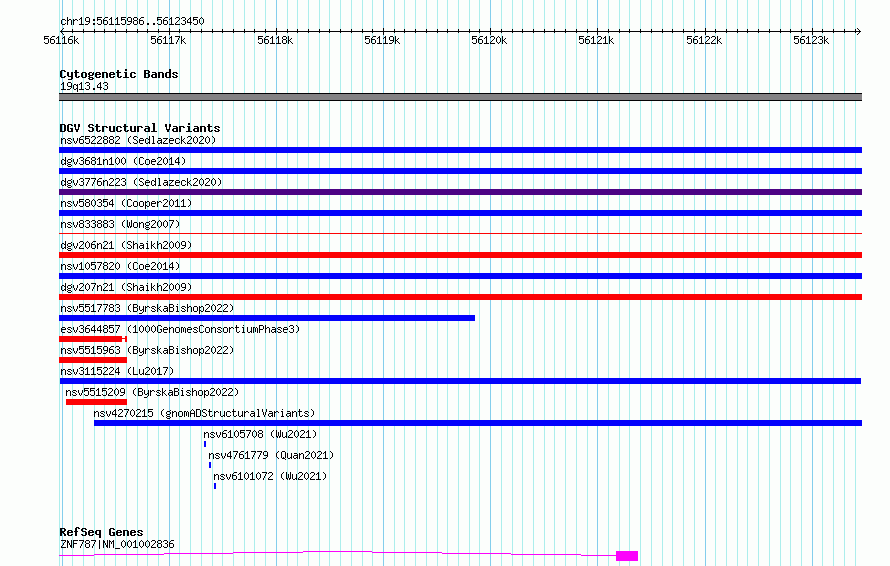Click the DGV Structural Variants track title
The image size is (890, 566).
tap(140, 128)
